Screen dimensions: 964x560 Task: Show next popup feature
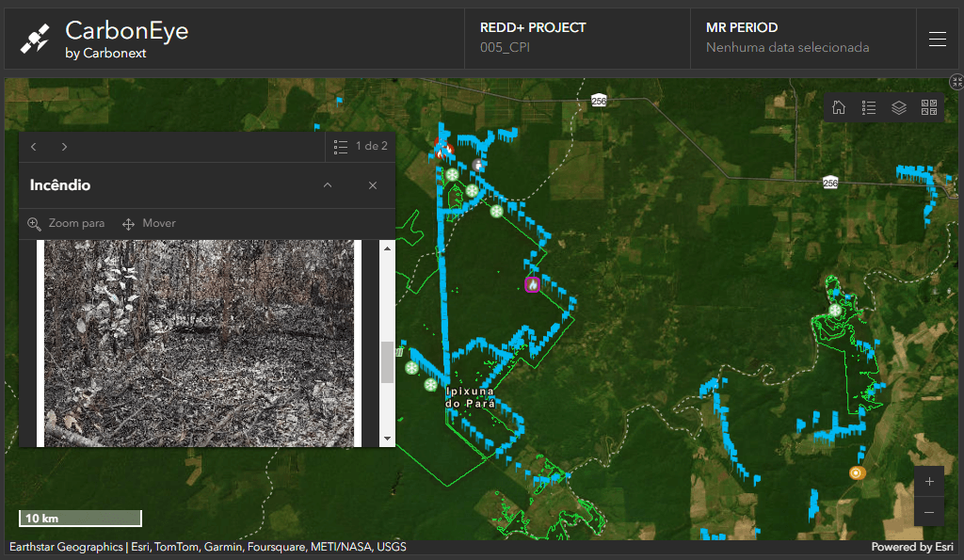tap(64, 146)
